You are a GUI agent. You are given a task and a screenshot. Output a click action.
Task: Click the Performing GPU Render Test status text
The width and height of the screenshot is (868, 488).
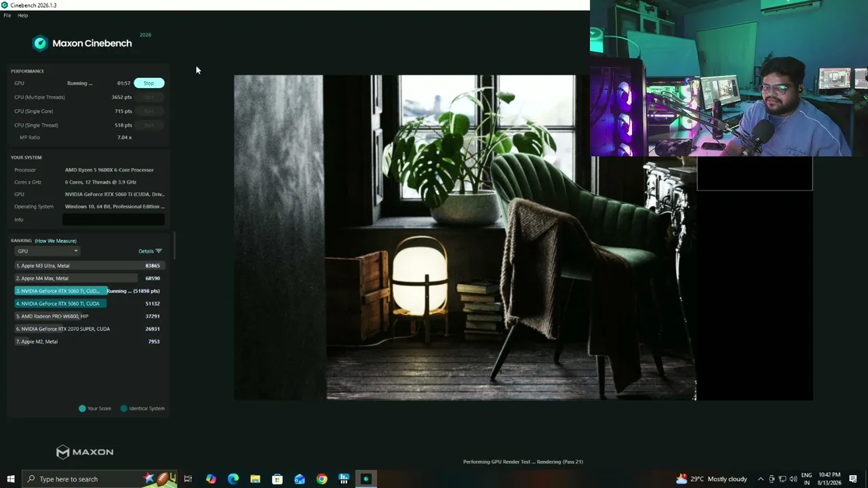[523, 462]
